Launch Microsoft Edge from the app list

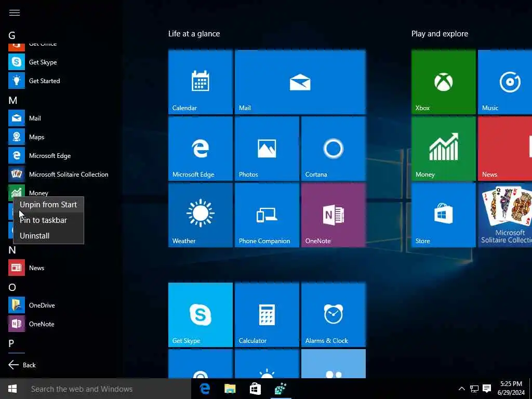click(x=39, y=156)
